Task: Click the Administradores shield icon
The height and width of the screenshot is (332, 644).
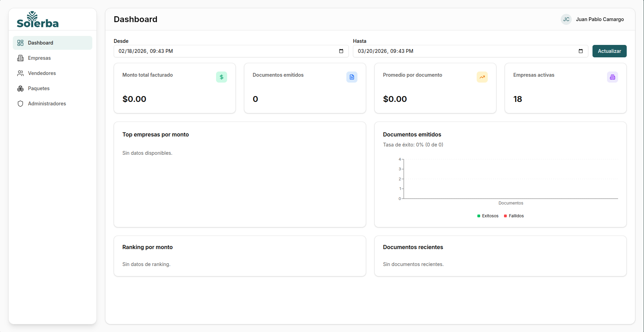Action: coord(21,103)
